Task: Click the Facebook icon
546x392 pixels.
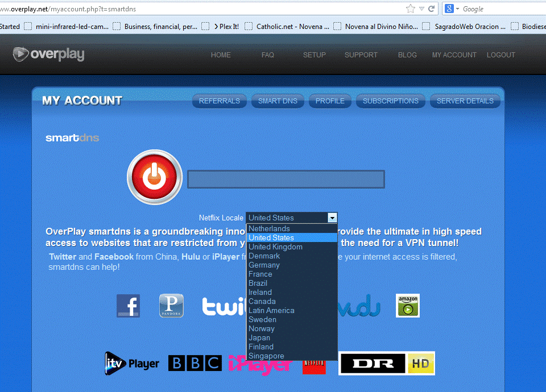Action: [x=128, y=306]
